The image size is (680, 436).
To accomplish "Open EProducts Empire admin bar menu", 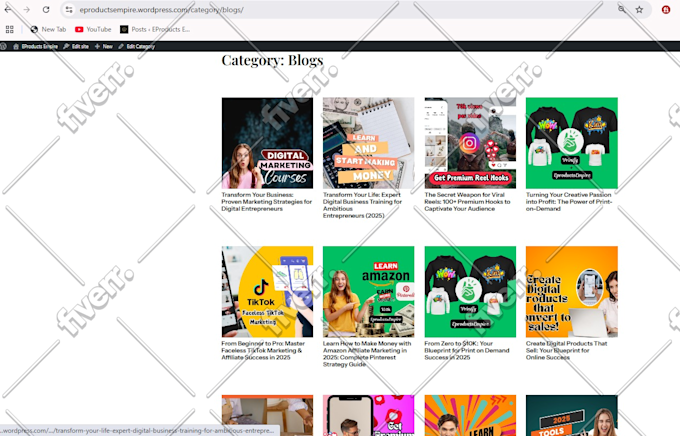I will point(36,46).
